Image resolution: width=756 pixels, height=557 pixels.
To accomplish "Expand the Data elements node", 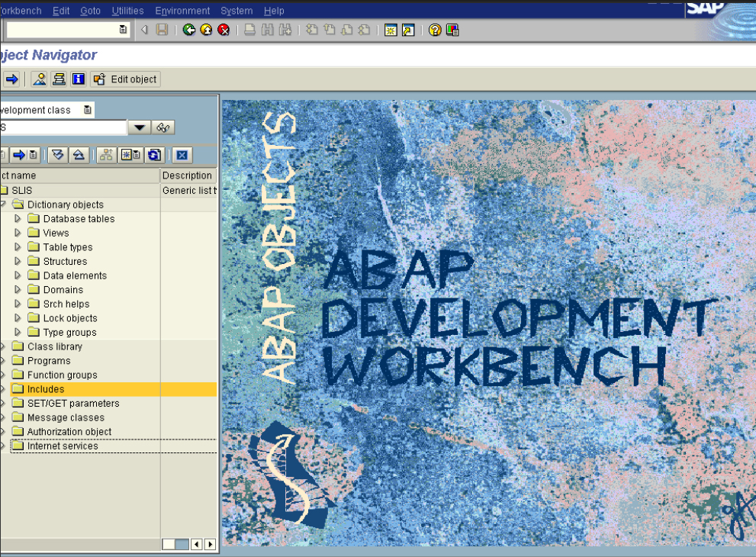I will (18, 275).
